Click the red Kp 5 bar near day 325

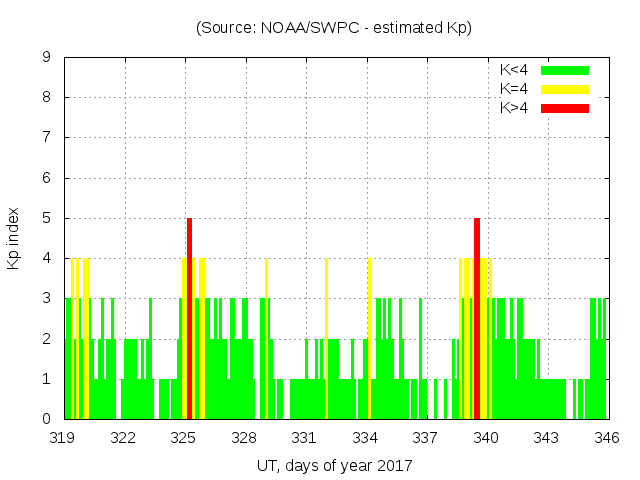coord(189,318)
